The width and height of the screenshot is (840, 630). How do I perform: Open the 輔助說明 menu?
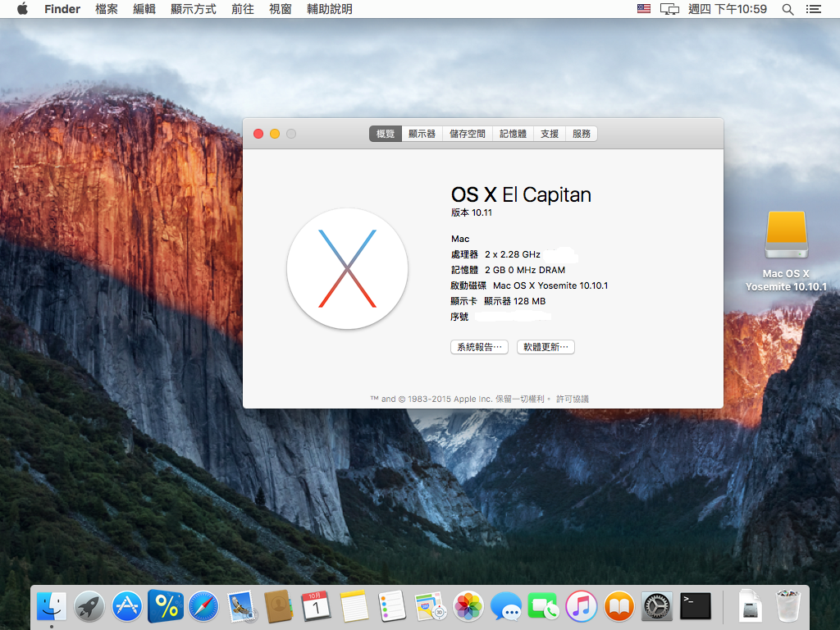(330, 9)
